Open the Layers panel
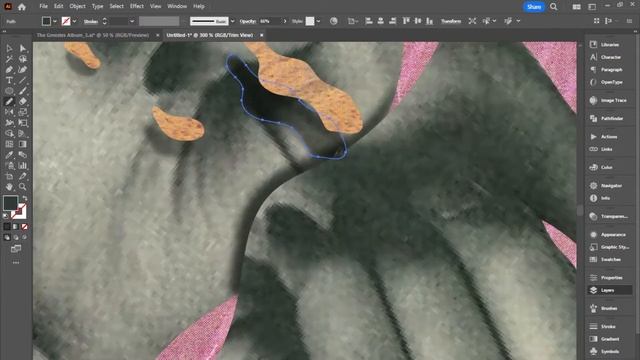640x360 pixels. pos(610,290)
